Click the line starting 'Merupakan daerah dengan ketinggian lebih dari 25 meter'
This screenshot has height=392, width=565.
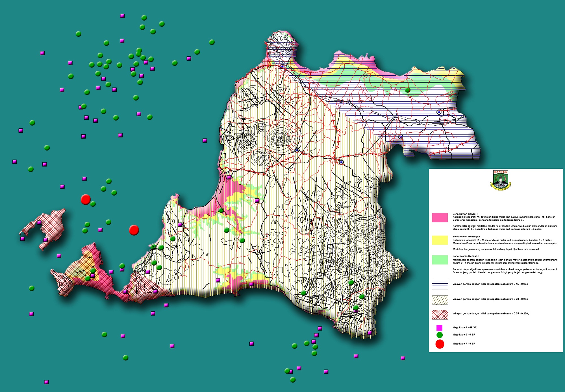click(x=505, y=260)
